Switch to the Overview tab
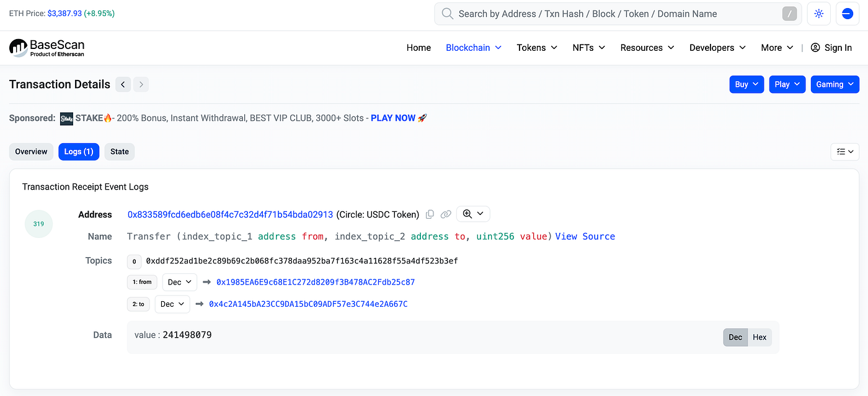The width and height of the screenshot is (868, 396). [31, 152]
